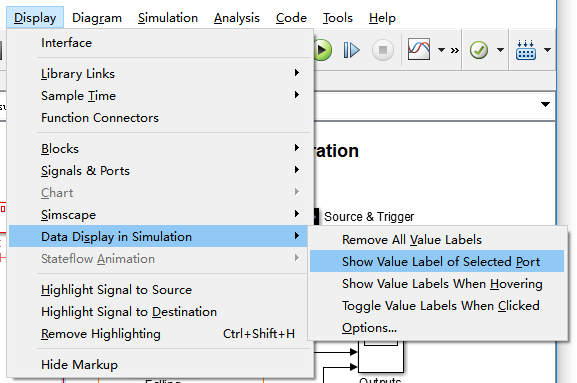Expand the Sample Time submenu
Viewport: 577px width, 383px height.
click(159, 96)
